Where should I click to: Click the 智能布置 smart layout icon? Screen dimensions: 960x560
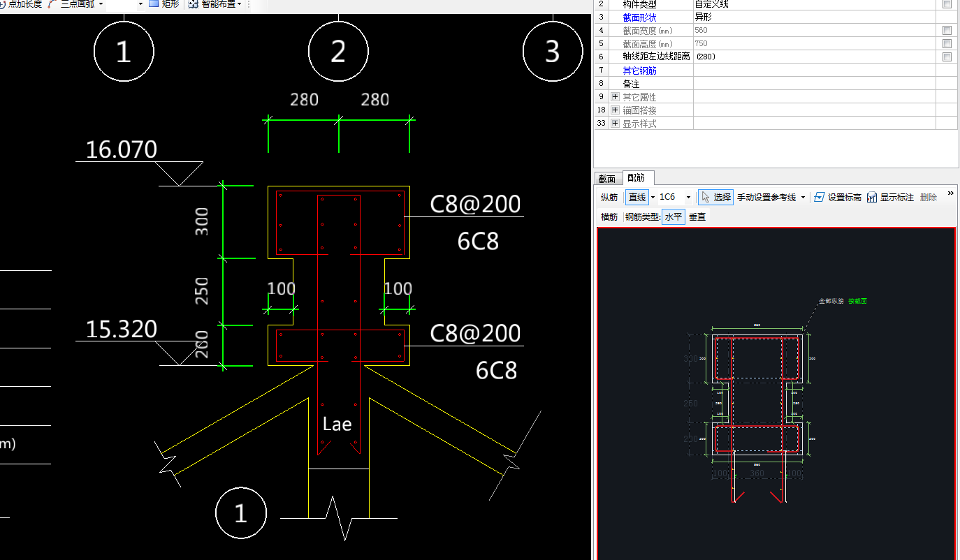[194, 3]
